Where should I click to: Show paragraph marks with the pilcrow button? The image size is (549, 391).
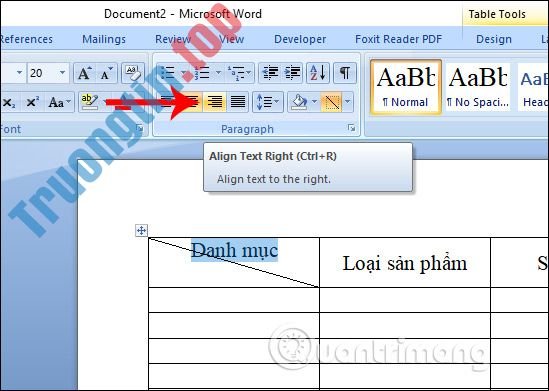point(345,73)
